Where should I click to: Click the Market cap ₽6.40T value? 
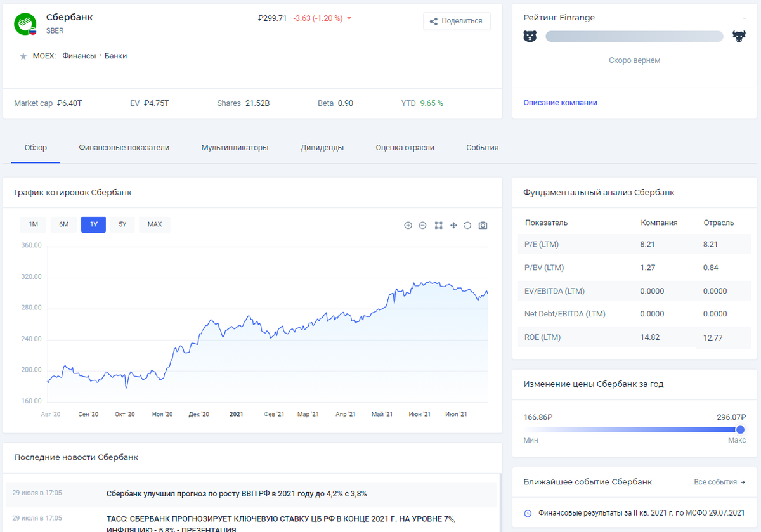click(69, 103)
